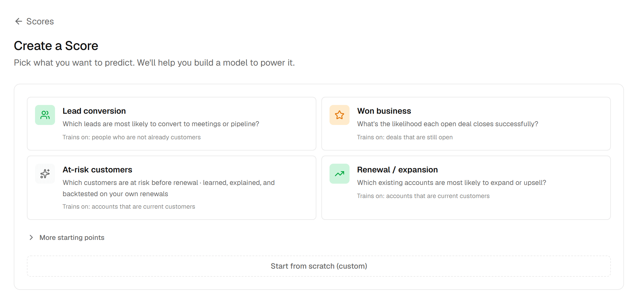Click the At-risk customers description text
This screenshot has height=303, width=644.
(169, 188)
